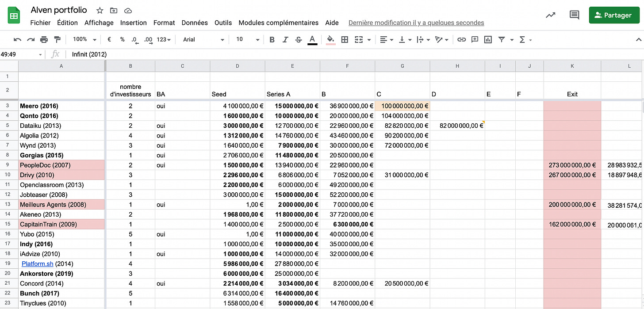Click the Alven portfolio document title
This screenshot has width=644, height=309.
[x=59, y=10]
